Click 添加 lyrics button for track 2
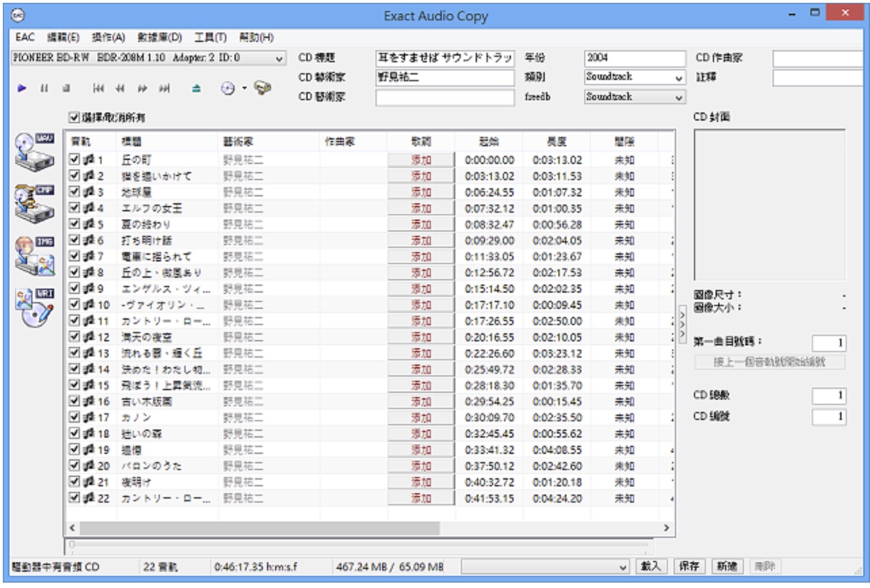This screenshot has width=870, height=588. [x=421, y=176]
